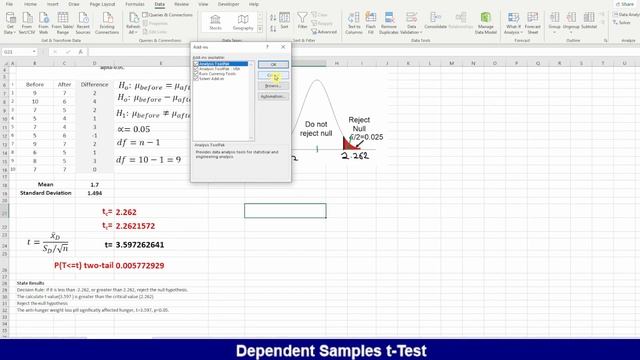Select the Stocks data type
This screenshot has width=640, height=360.
click(215, 22)
